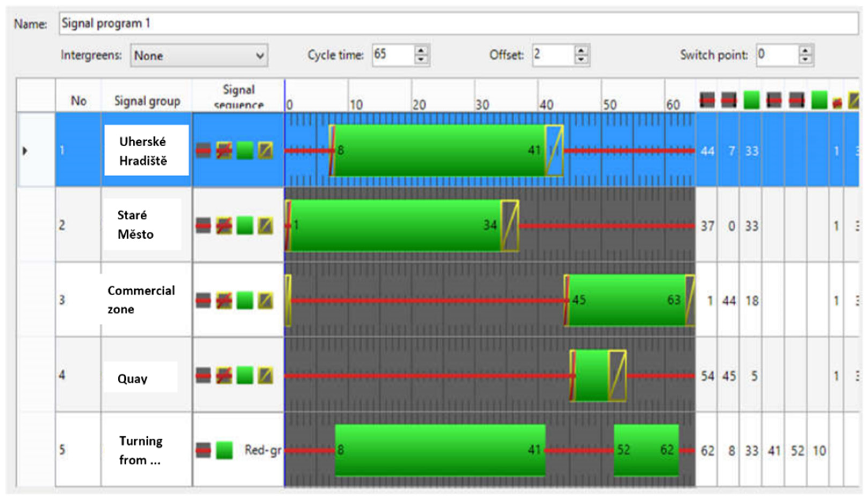Click first green column header icon
The height and width of the screenshot is (500, 868).
[x=751, y=100]
